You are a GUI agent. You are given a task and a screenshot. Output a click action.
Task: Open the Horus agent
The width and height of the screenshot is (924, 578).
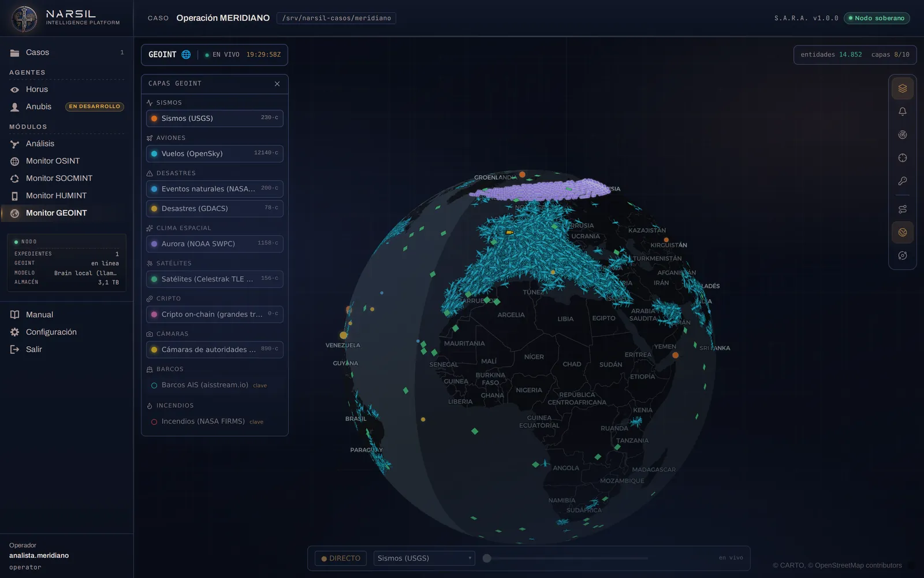tap(67, 89)
